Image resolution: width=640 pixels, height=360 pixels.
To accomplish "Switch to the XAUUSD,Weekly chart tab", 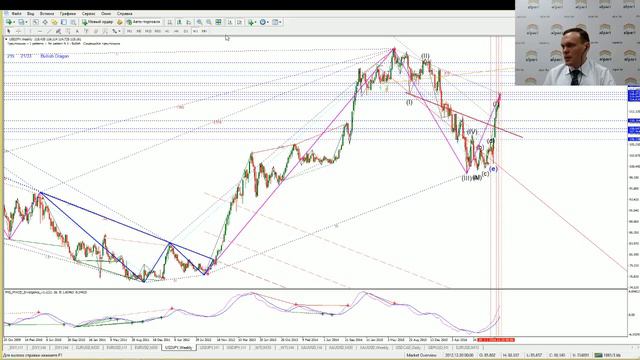I will point(374,348).
